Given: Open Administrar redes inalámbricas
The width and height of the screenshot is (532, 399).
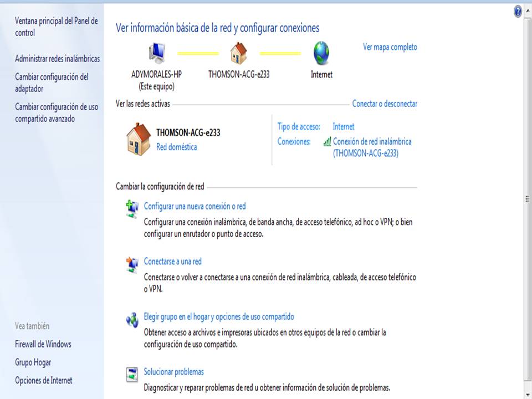Looking at the screenshot, I should click(x=57, y=59).
